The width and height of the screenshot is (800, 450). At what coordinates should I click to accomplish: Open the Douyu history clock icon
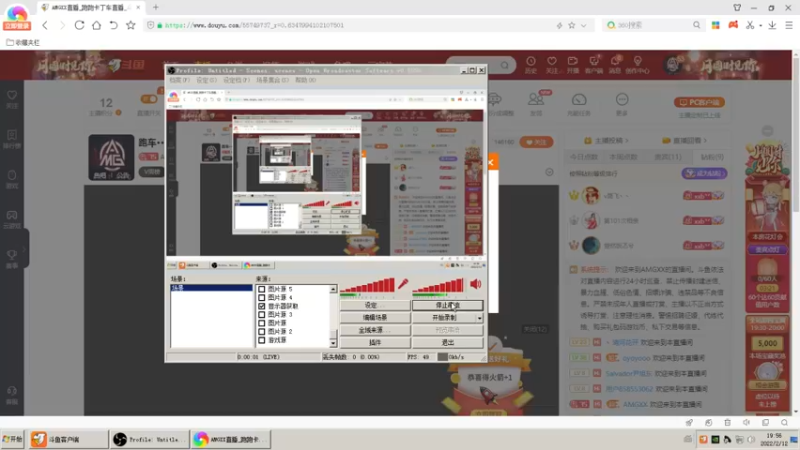click(531, 65)
